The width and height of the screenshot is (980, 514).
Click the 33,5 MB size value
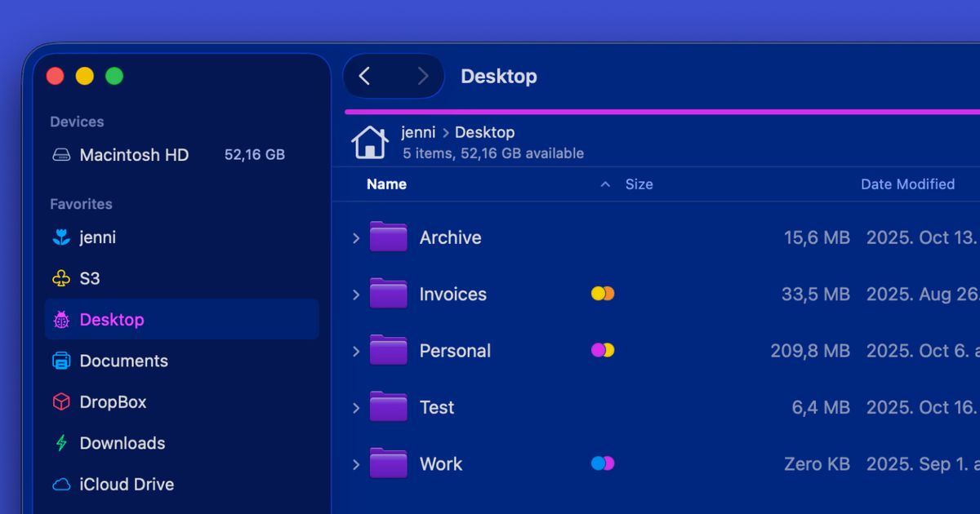point(816,295)
